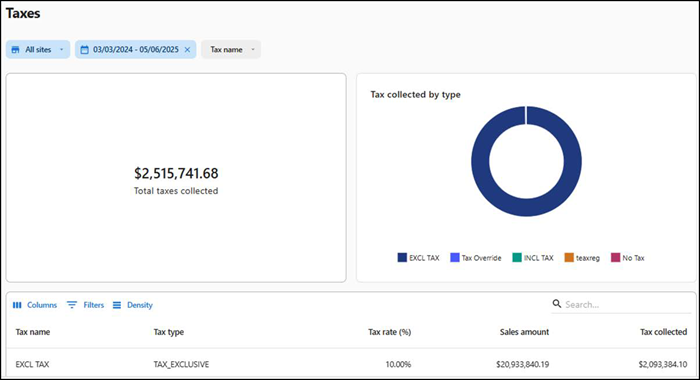
Task: Click the INCL TAX legend label
Action: point(538,258)
